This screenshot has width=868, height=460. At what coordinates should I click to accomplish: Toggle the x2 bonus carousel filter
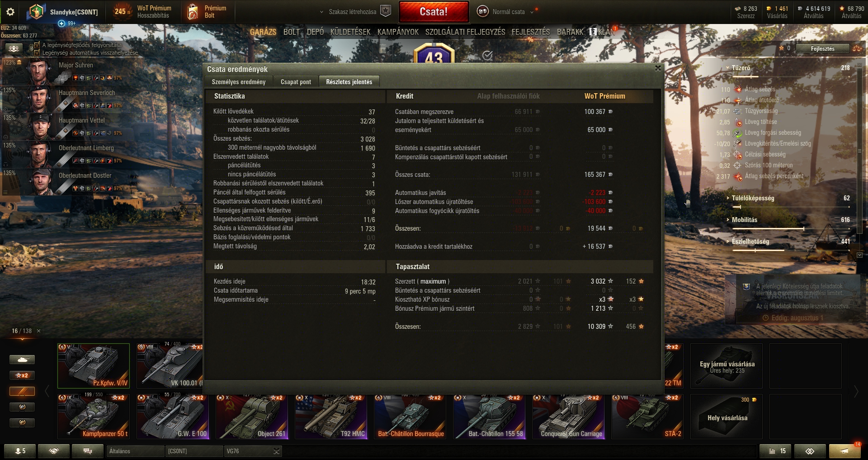(x=22, y=375)
